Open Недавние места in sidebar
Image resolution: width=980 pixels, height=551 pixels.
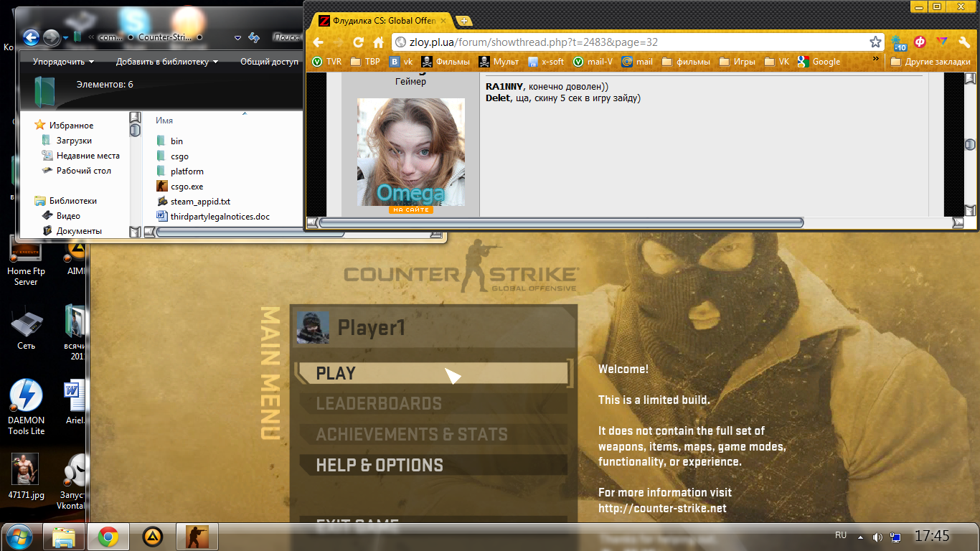[x=81, y=156]
